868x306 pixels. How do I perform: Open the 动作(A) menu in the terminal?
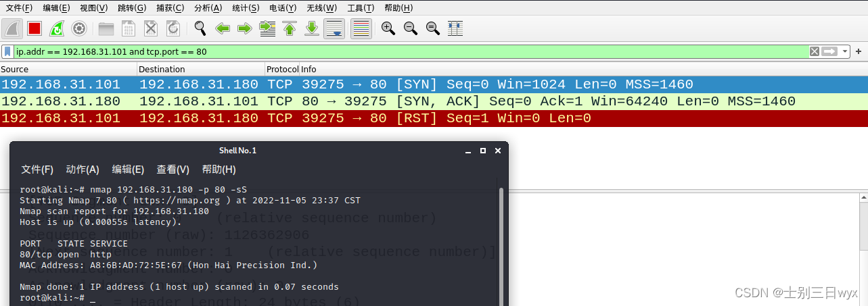[x=83, y=170]
